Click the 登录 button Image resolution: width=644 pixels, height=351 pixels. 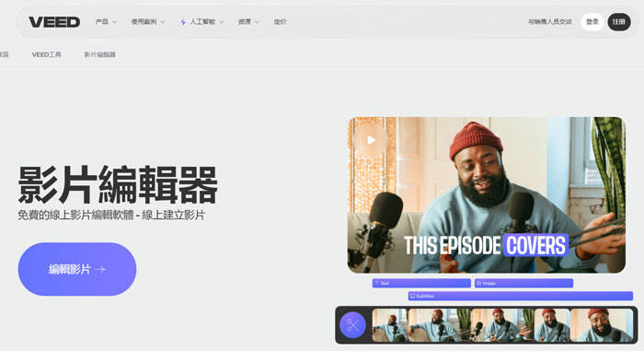pos(592,22)
